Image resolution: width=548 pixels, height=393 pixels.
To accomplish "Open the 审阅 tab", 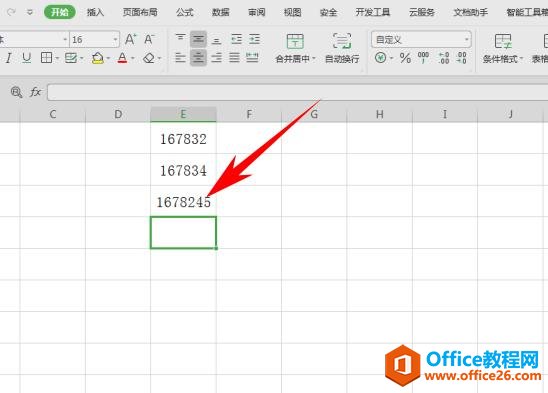I will pos(257,12).
